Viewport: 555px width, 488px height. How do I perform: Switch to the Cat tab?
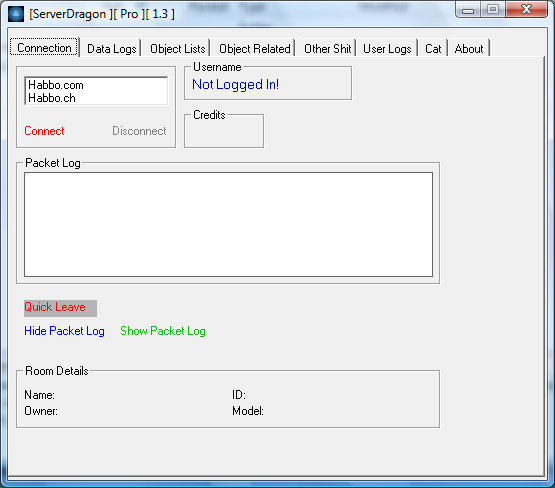433,48
